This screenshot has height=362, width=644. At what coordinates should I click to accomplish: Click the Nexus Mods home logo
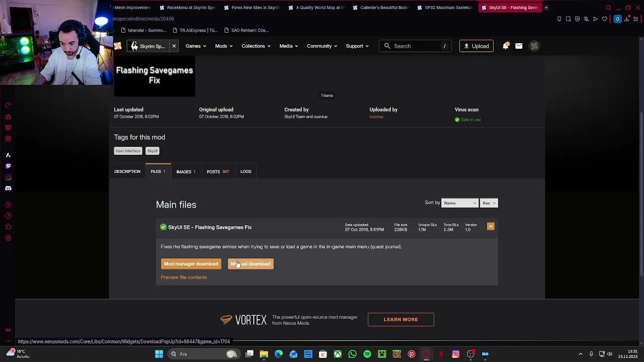click(118, 46)
